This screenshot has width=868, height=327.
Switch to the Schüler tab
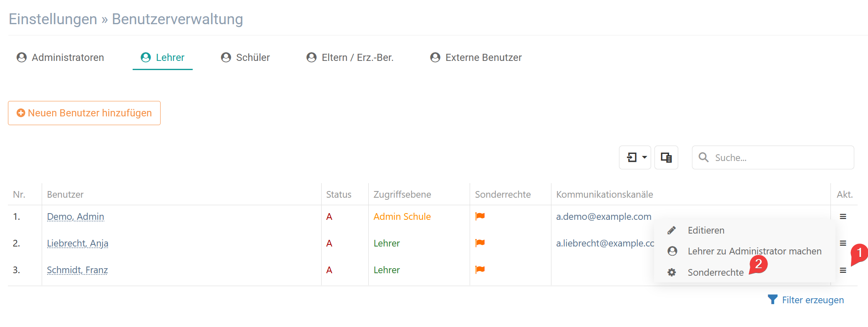click(246, 58)
